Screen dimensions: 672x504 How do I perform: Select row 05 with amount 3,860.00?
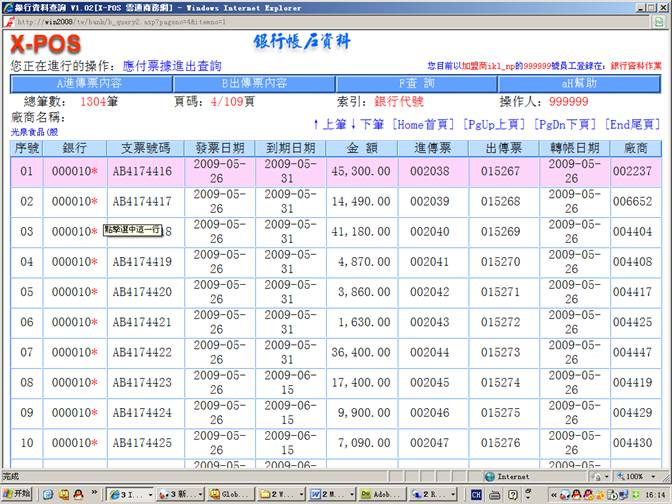pyautogui.click(x=348, y=292)
